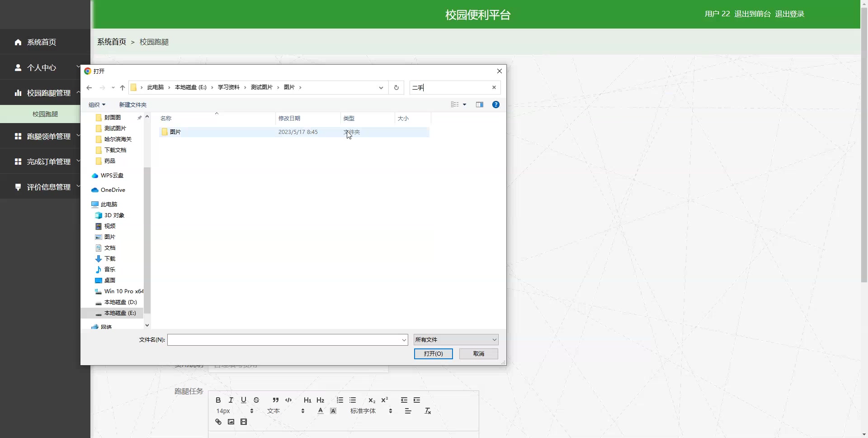Clear text formatting with the Tx icon
This screenshot has height=438, width=868.
pos(427,411)
